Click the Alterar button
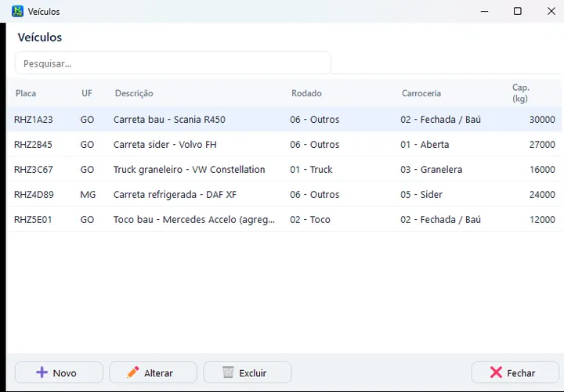 pos(153,372)
